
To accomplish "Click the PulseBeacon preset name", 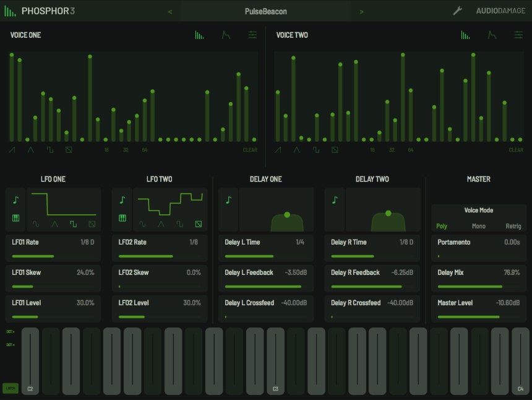I will point(265,11).
